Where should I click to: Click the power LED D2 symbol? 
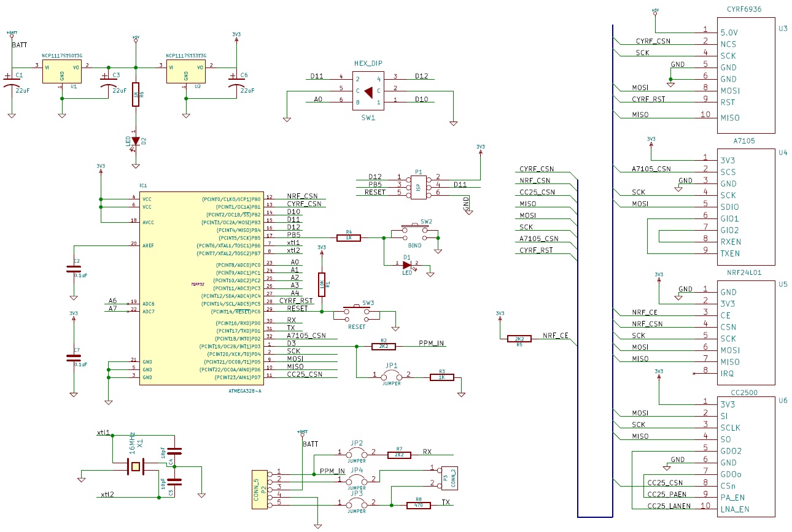click(136, 141)
